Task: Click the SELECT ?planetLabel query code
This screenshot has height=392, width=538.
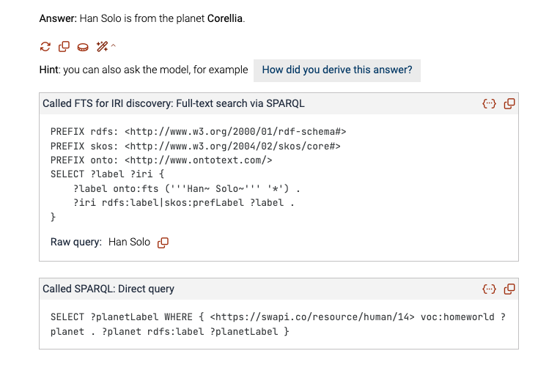Action: click(x=278, y=325)
